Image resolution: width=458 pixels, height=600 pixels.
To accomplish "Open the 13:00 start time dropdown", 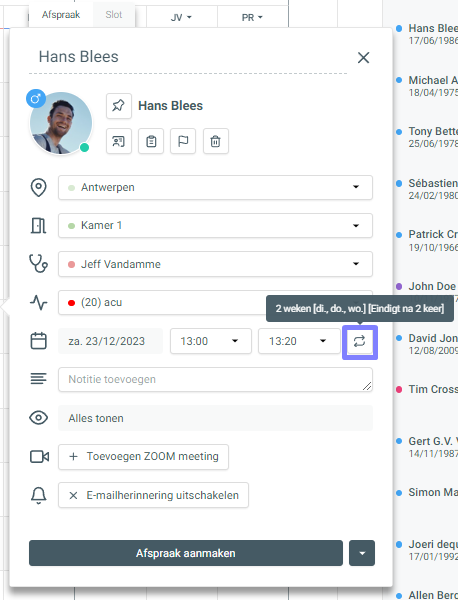I will (x=211, y=341).
